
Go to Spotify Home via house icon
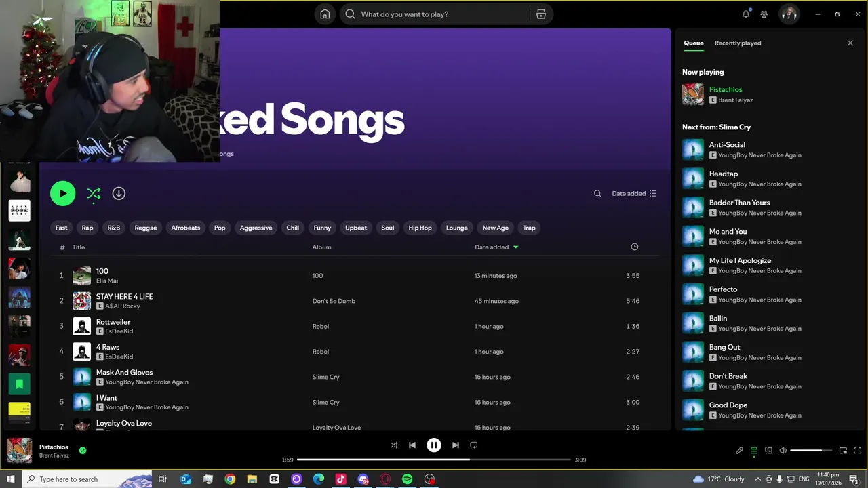pyautogui.click(x=325, y=14)
